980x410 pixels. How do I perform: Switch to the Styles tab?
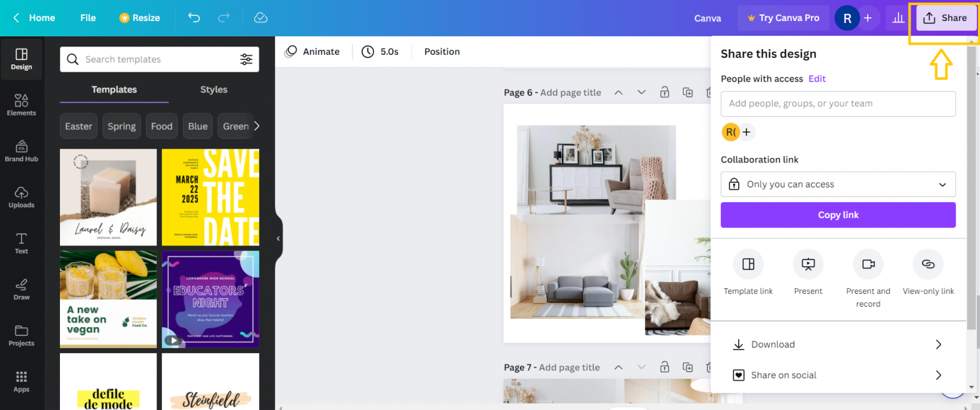(214, 90)
